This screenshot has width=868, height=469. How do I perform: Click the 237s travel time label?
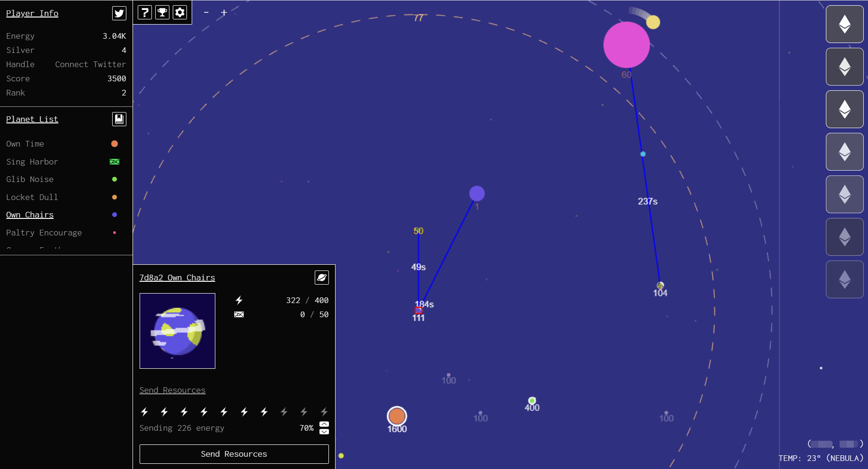click(647, 201)
